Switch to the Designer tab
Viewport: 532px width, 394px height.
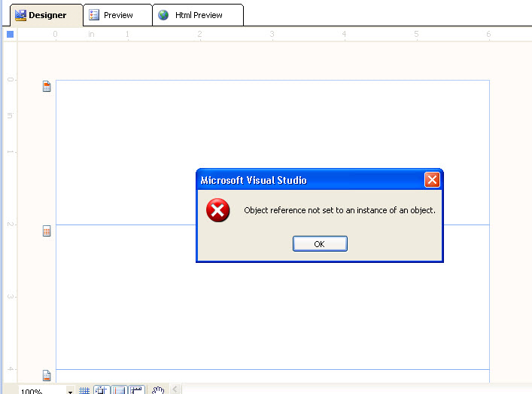(46, 15)
